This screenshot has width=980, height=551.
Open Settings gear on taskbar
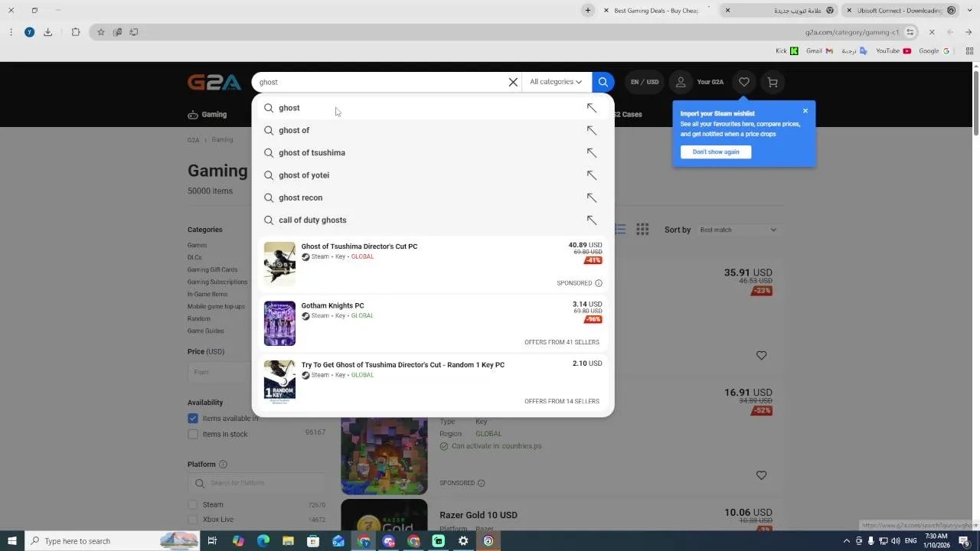463,541
